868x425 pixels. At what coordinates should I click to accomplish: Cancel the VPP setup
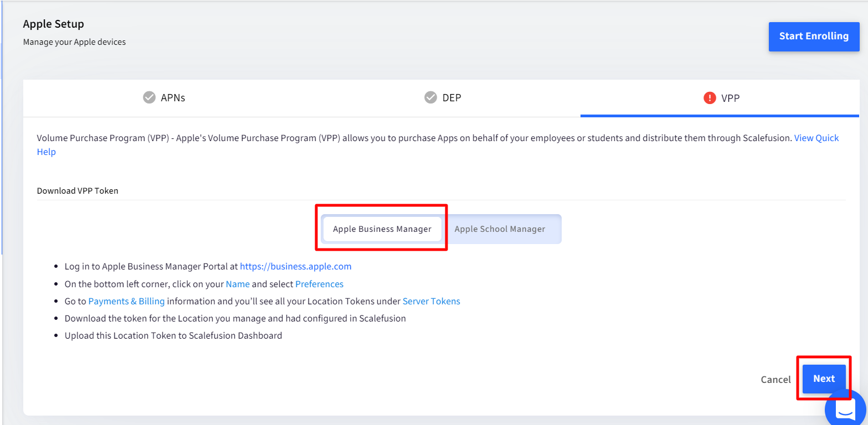click(x=776, y=380)
